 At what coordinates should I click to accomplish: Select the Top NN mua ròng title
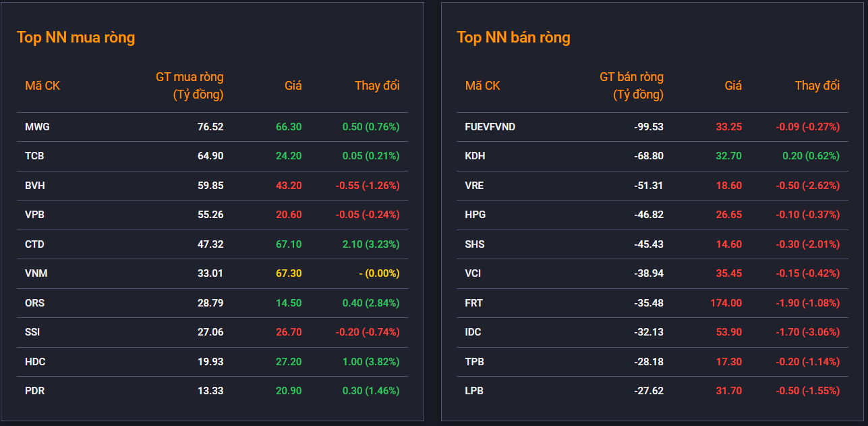pyautogui.click(x=76, y=37)
